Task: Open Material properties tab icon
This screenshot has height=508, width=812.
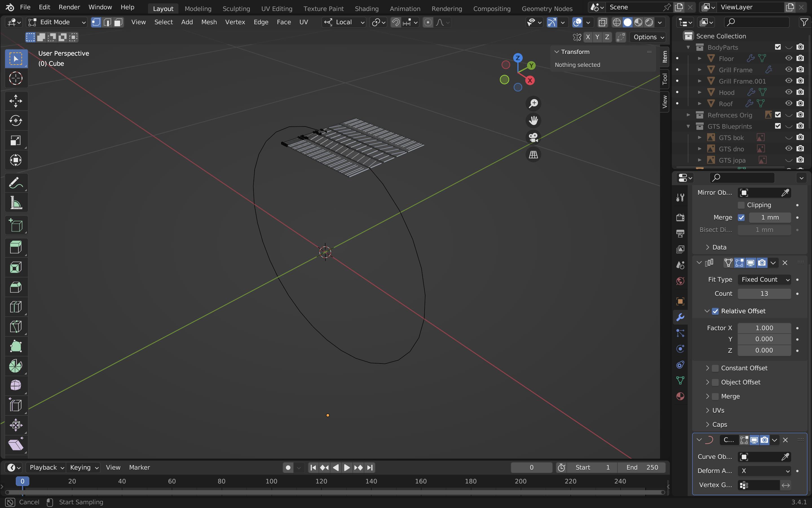Action: click(x=680, y=397)
